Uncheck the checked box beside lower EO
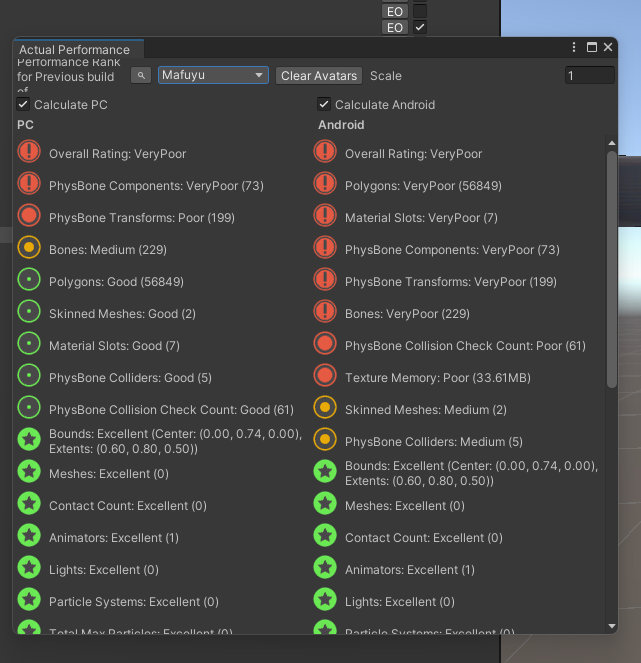This screenshot has height=663, width=641. pos(419,27)
